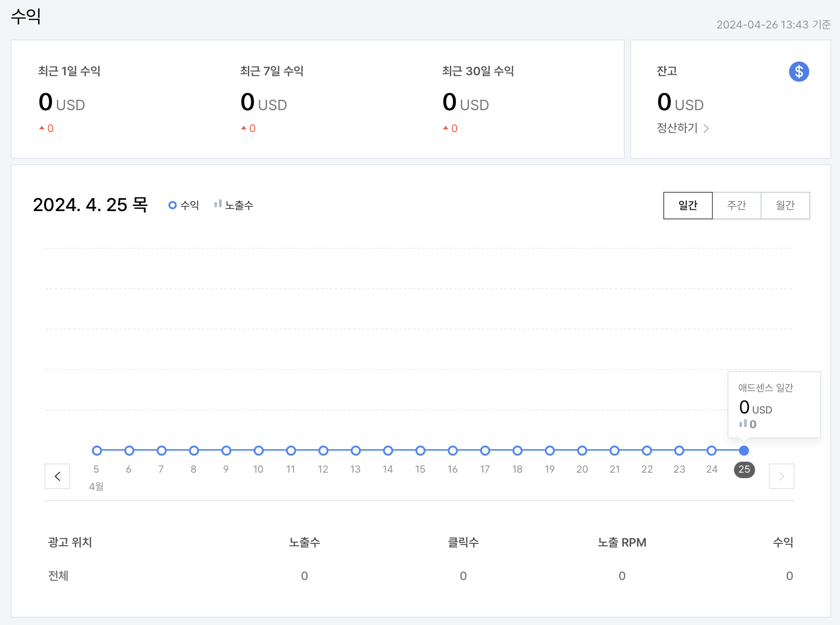This screenshot has width=840, height=625.
Task: Select the 일간 view option
Action: [687, 206]
